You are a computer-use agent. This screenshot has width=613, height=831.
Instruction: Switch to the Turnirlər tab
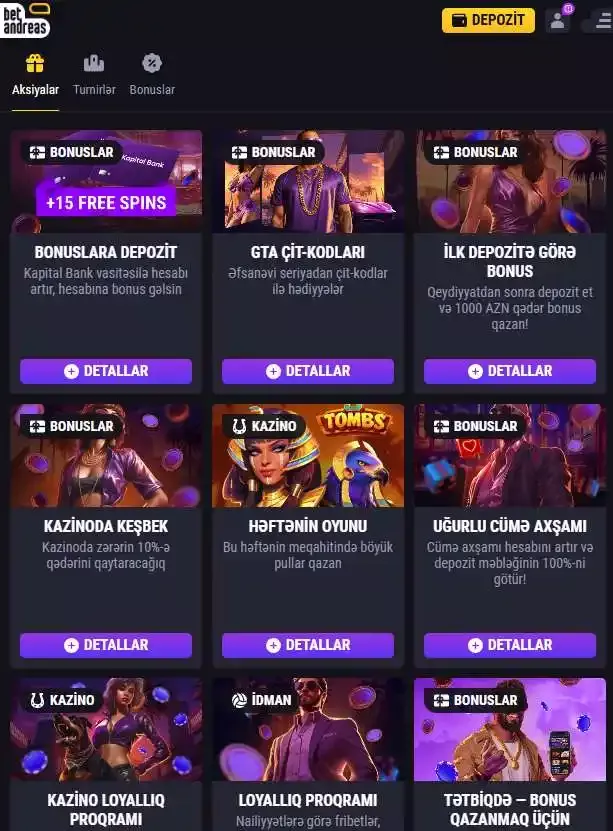tap(94, 90)
